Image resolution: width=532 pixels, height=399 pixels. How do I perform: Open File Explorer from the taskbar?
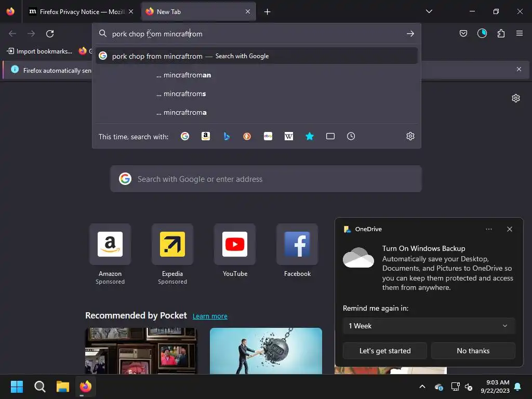[x=63, y=387]
